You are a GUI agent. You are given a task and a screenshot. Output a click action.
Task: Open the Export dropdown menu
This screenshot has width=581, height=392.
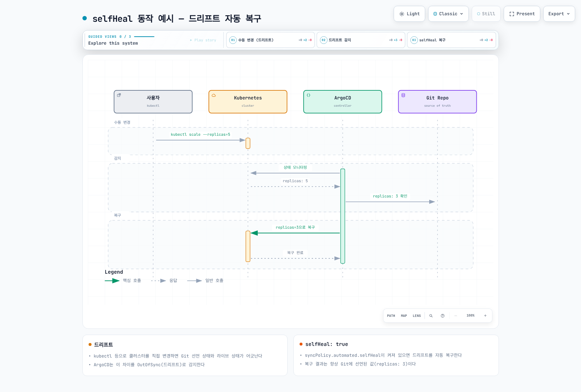[x=559, y=14]
